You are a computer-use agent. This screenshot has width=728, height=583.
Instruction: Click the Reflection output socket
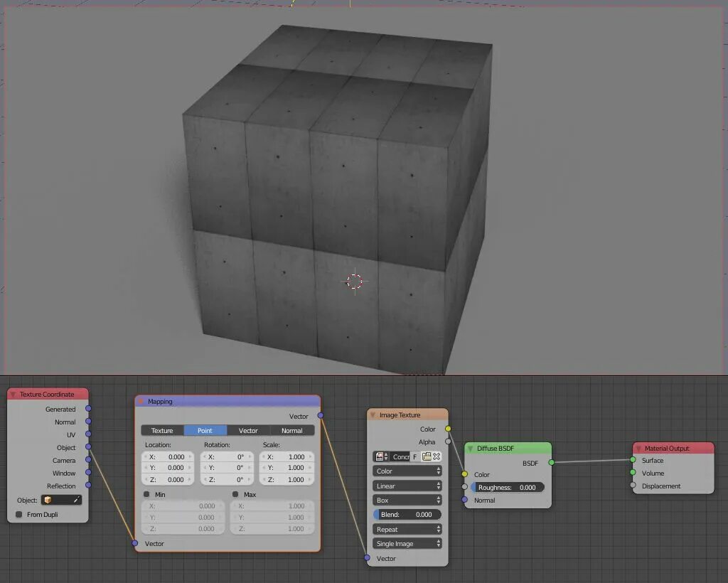88,486
